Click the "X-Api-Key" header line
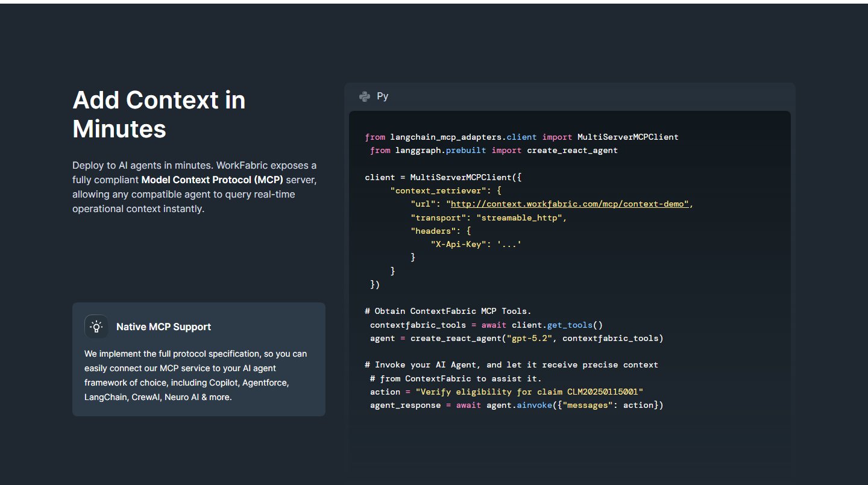The image size is (868, 485). (x=476, y=244)
